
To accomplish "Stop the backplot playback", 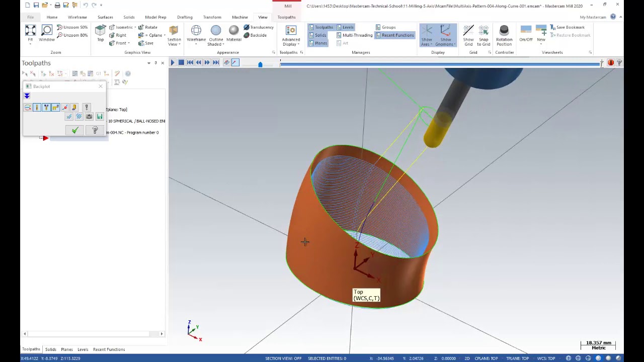I will [181, 62].
